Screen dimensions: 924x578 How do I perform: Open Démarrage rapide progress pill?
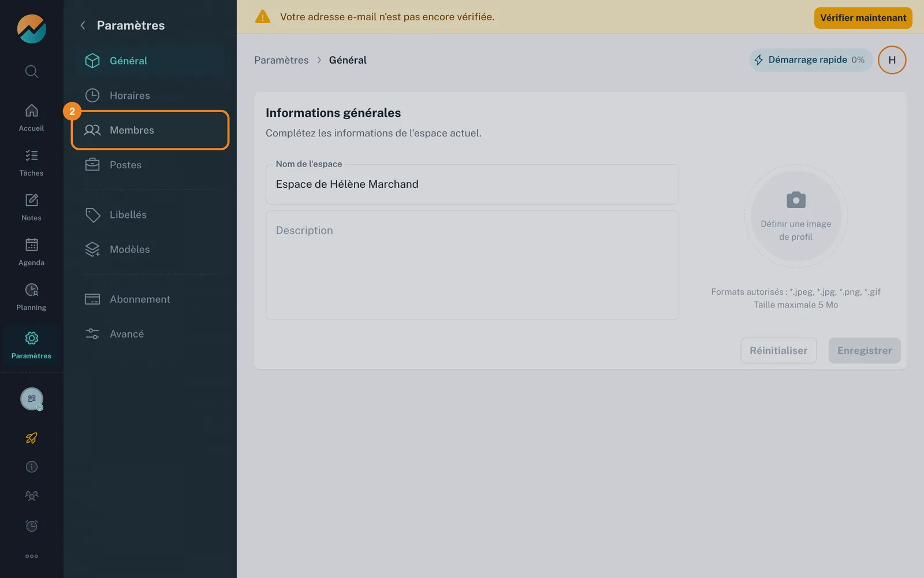[810, 60]
